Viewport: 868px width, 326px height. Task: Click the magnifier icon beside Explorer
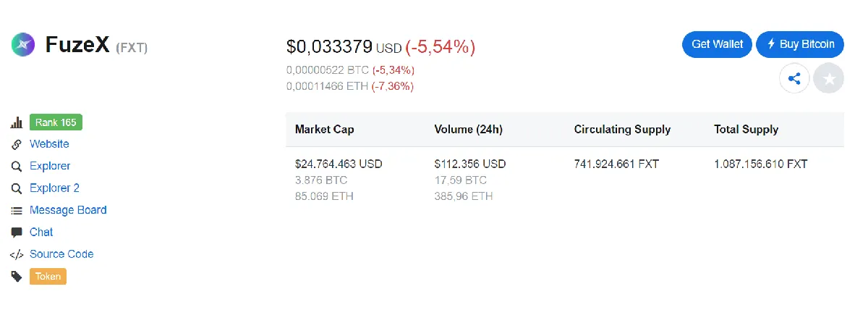(x=17, y=167)
